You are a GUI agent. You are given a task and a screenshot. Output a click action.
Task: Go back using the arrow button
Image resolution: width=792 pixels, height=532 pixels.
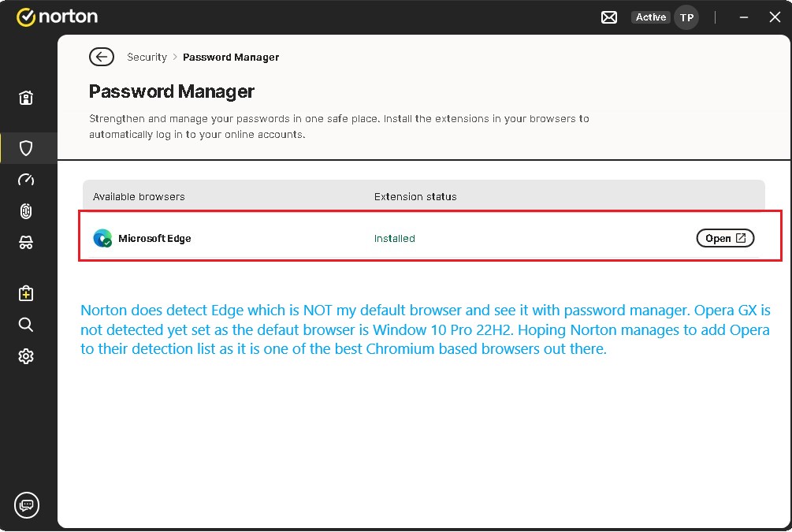[x=102, y=57]
